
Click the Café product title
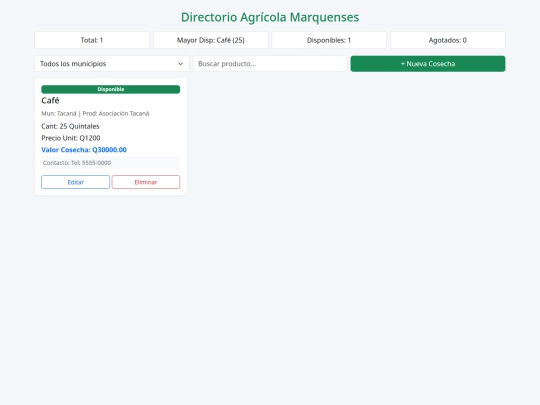click(x=50, y=101)
